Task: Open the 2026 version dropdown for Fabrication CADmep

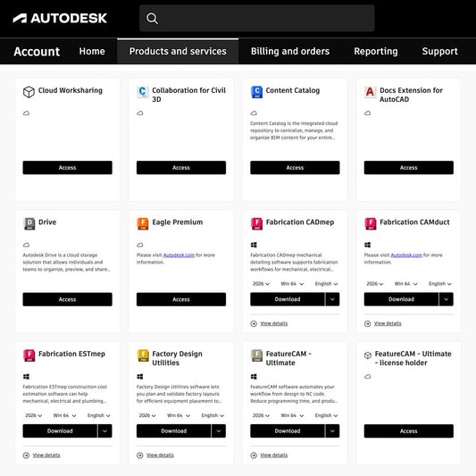Action: coord(261,284)
